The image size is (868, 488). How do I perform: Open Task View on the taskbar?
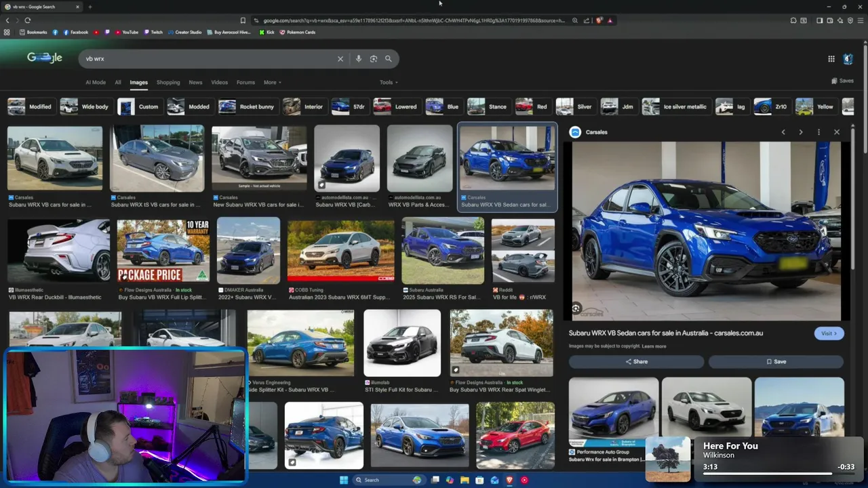[x=435, y=480]
